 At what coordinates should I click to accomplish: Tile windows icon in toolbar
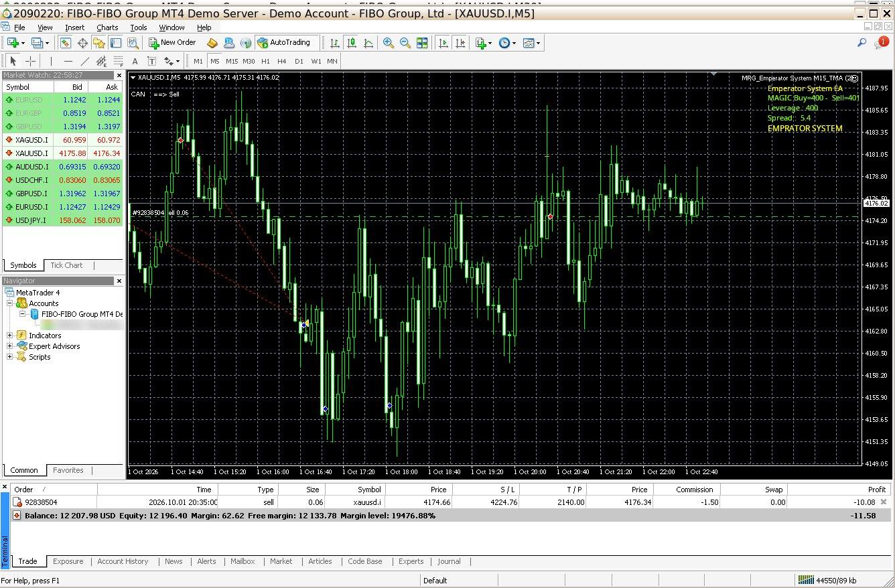422,43
